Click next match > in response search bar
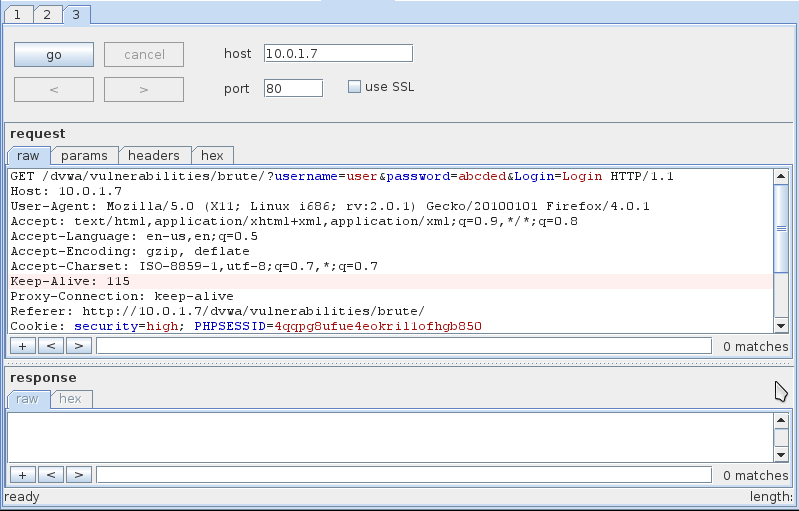This screenshot has width=799, height=511. click(x=79, y=475)
